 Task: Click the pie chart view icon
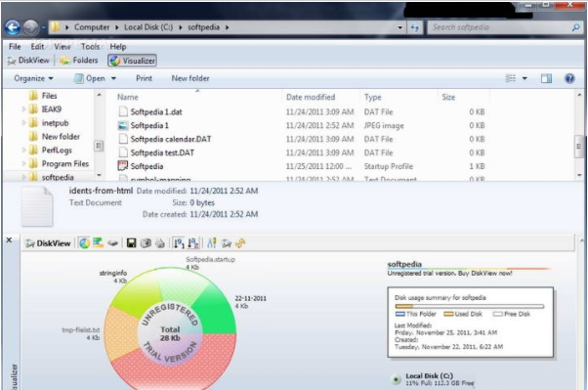point(84,243)
